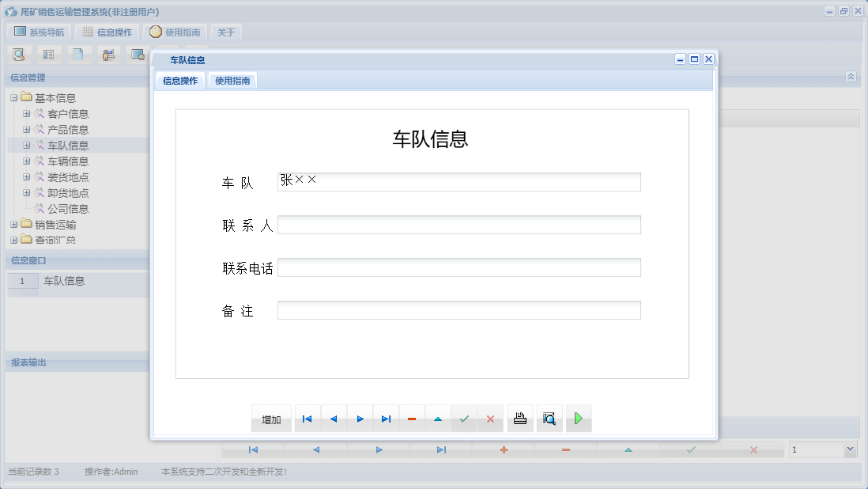
Task: Select the blank document icon in top toolbar
Action: 78,54
